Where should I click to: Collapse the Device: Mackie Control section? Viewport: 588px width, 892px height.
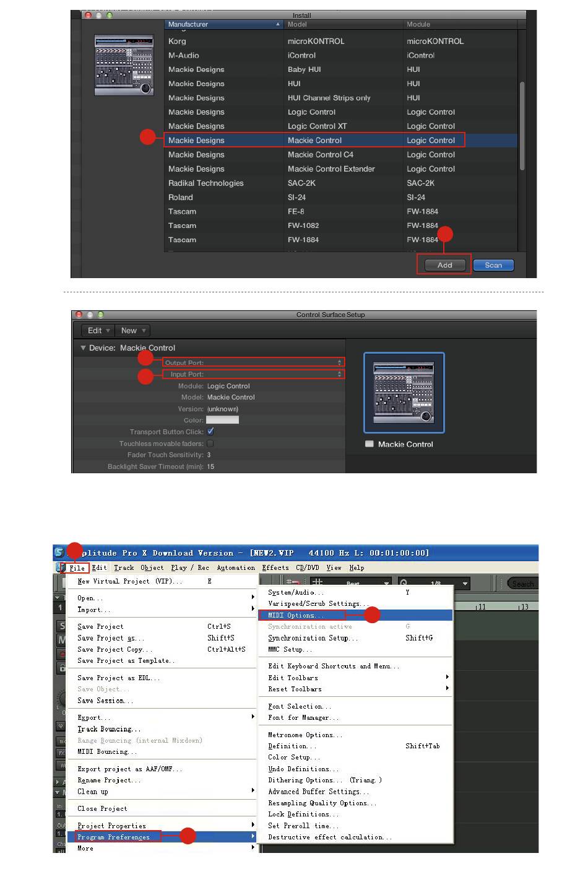pos(83,348)
